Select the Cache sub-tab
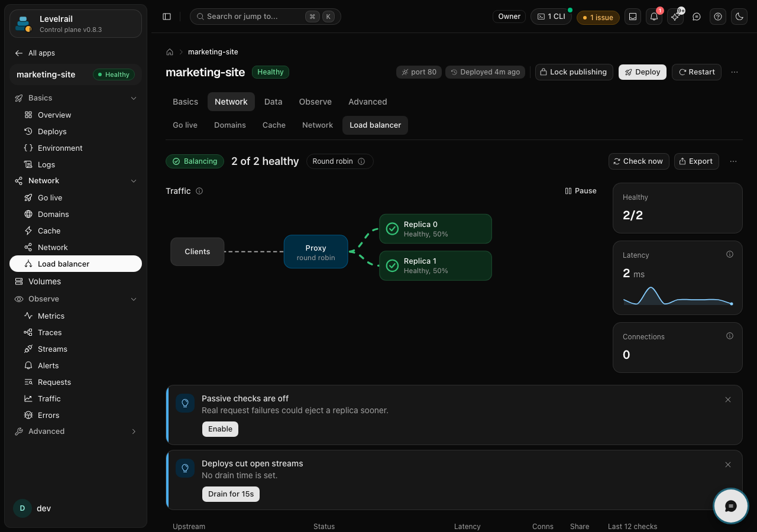 274,125
